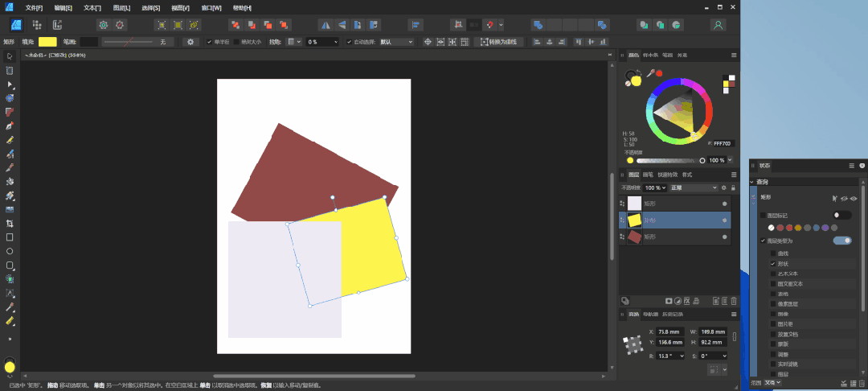Toggle the absolute sizes checkbox
This screenshot has width=868, height=391.
(236, 42)
